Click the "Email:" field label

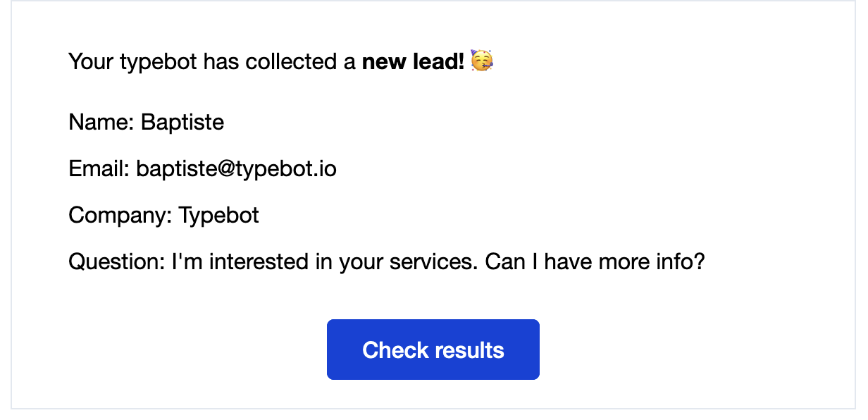click(x=99, y=169)
